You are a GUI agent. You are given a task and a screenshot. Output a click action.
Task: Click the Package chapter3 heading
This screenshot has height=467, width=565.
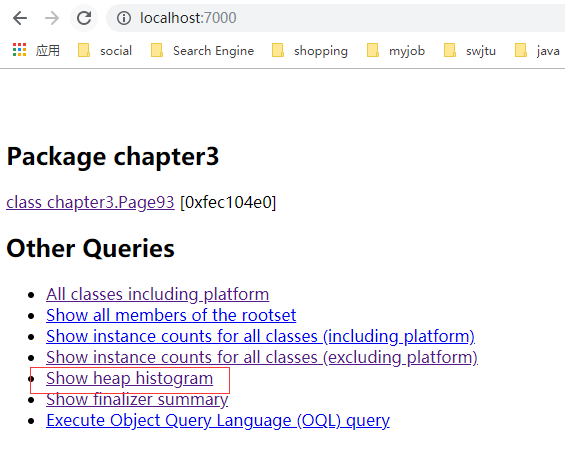coord(113,157)
